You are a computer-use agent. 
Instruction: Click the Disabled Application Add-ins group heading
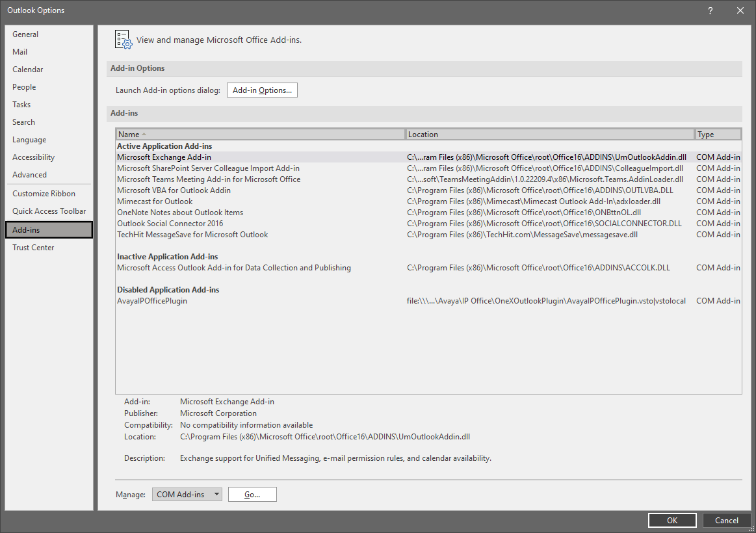[x=168, y=290]
